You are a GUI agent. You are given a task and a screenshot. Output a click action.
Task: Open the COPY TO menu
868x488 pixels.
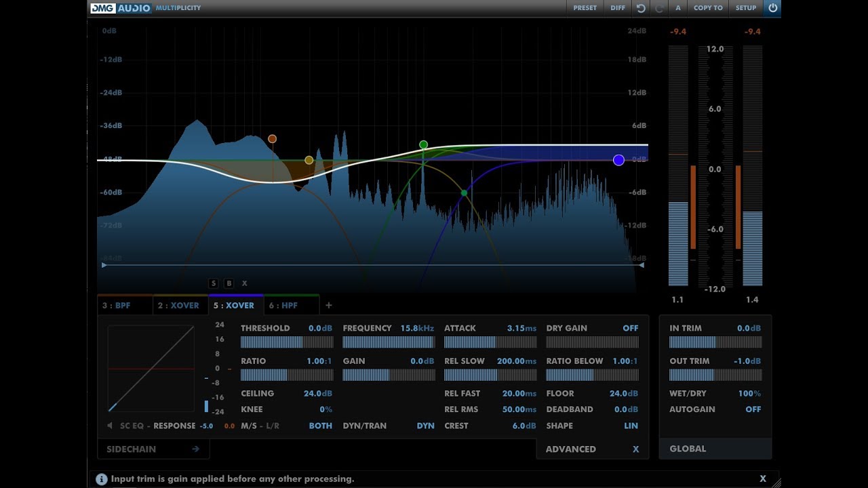[708, 8]
